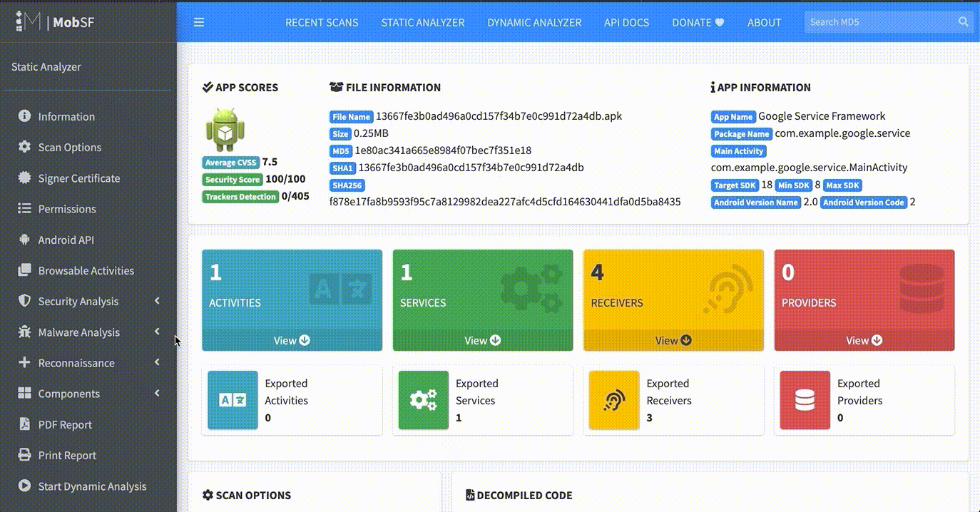
Task: Click the Malware Analysis bug icon
Action: click(24, 332)
